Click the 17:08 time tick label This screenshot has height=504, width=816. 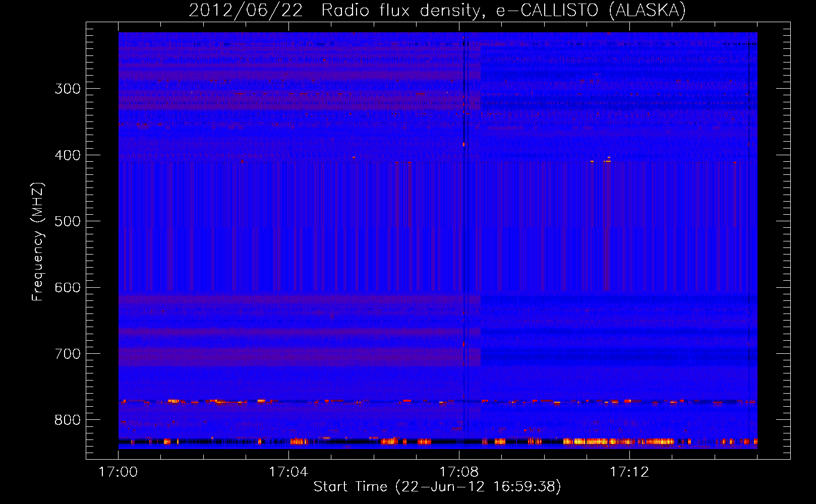click(x=459, y=472)
